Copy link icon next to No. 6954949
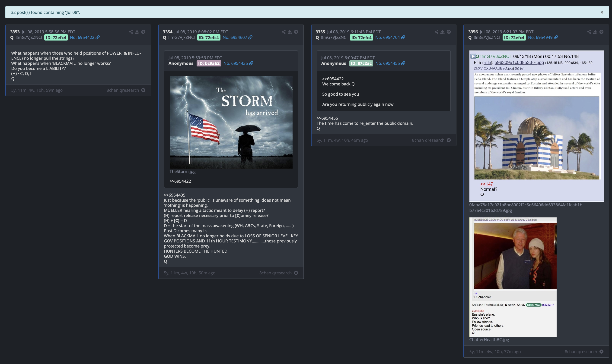 (556, 37)
